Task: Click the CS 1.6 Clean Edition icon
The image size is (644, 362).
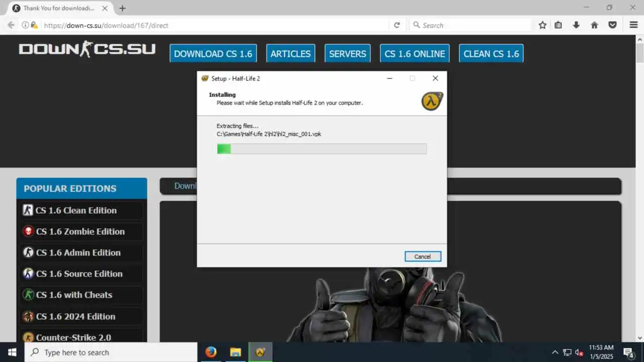Action: pos(28,210)
